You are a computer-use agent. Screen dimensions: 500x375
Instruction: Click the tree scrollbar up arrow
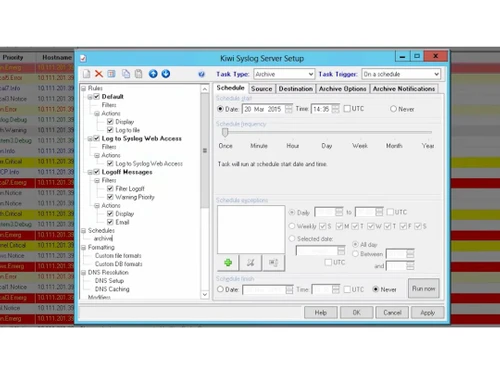205,89
